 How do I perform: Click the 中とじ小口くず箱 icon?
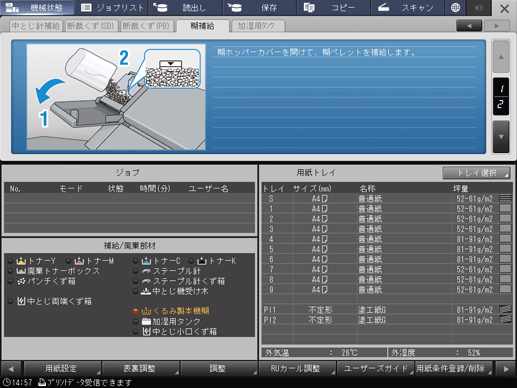tap(146, 331)
